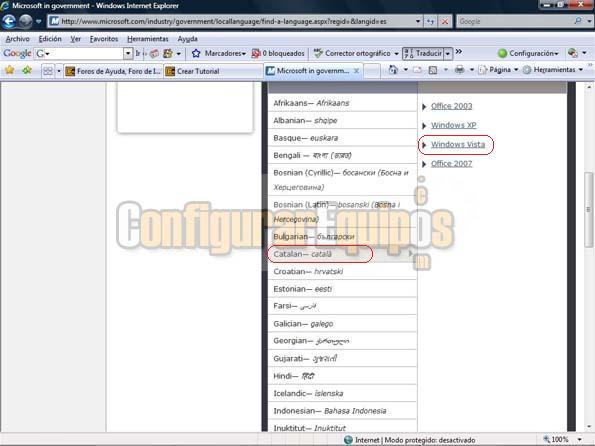The image size is (595, 446).
Task: Open the recent pages dropdown next to Forward
Action: coord(38,22)
